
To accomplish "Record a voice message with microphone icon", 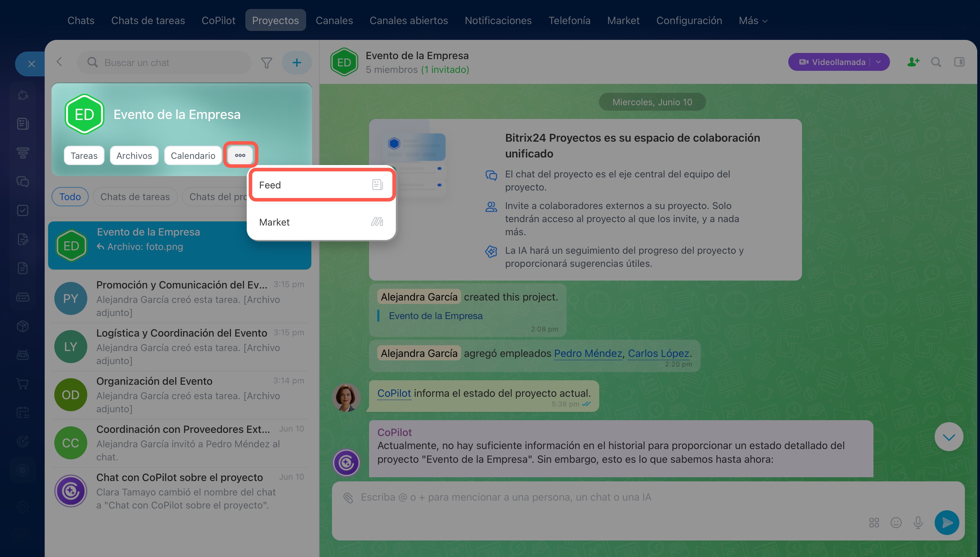I will click(918, 523).
